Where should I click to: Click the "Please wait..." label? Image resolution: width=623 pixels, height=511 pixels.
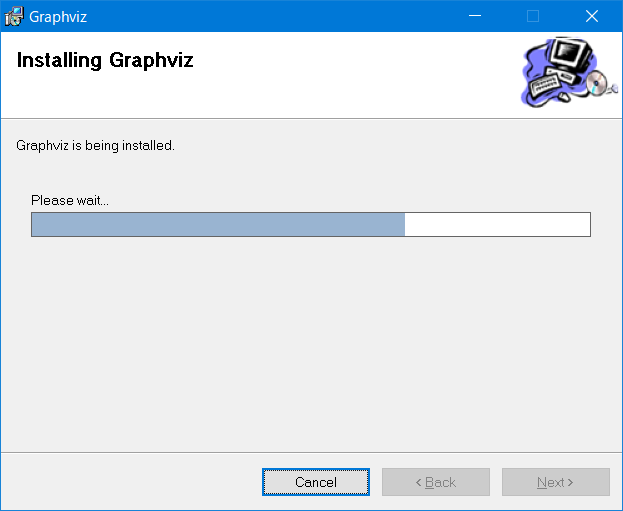click(70, 200)
